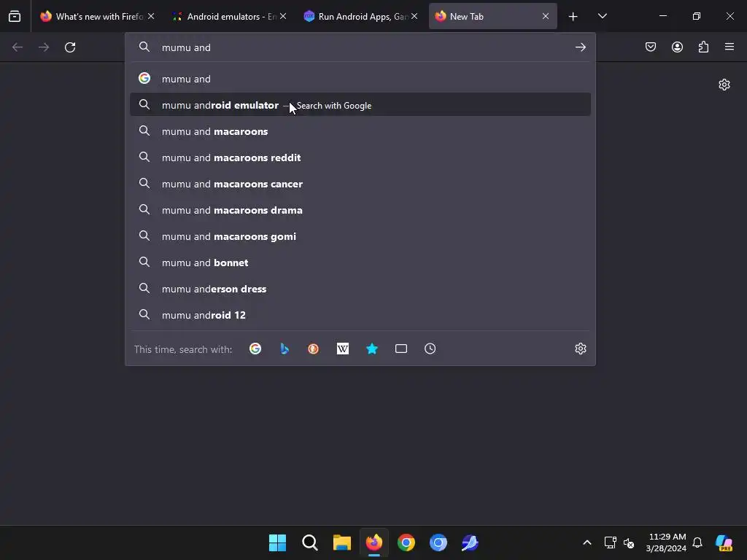Select suggestion 'mumu and macaroons gomi'

click(x=360, y=236)
